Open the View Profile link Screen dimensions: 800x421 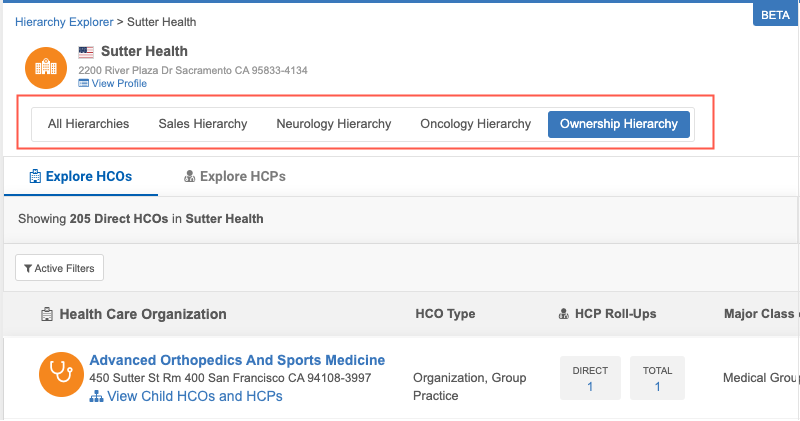pyautogui.click(x=119, y=83)
